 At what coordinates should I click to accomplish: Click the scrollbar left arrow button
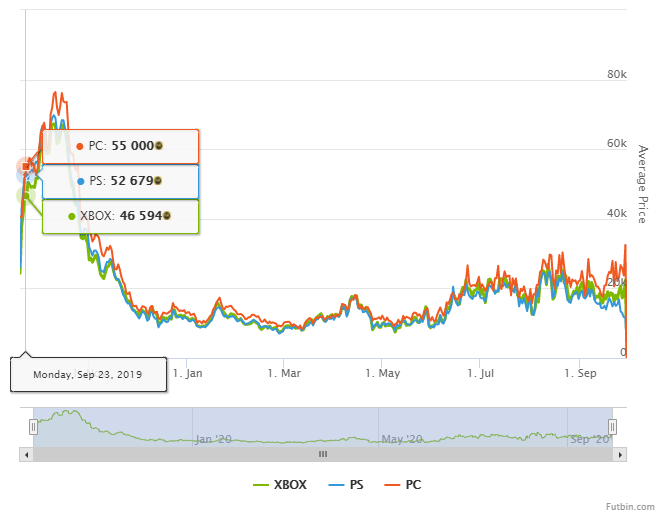tap(26, 455)
